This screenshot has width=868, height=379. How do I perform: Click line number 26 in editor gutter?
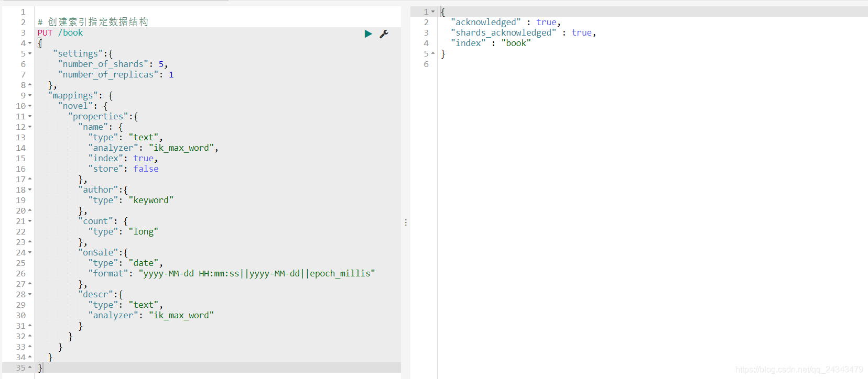pyautogui.click(x=21, y=273)
